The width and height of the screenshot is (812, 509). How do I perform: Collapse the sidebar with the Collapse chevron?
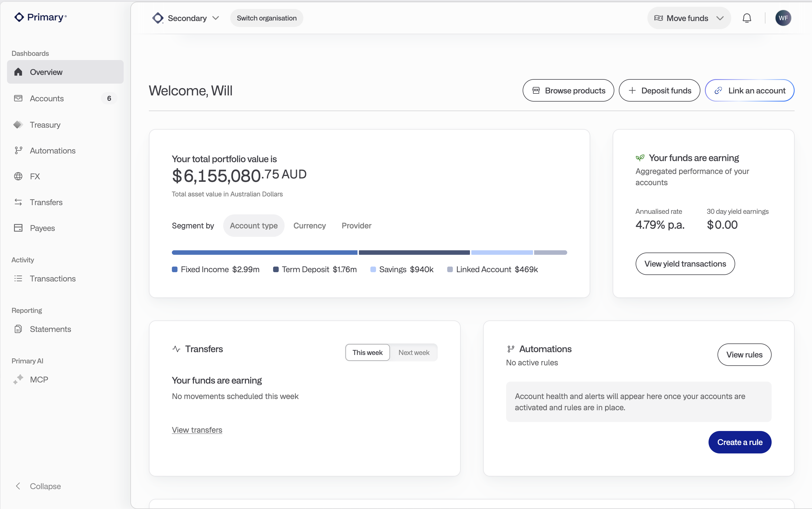click(18, 486)
